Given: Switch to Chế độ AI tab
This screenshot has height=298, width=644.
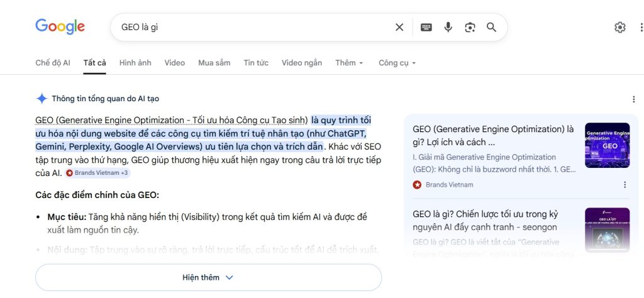Looking at the screenshot, I should tap(53, 63).
